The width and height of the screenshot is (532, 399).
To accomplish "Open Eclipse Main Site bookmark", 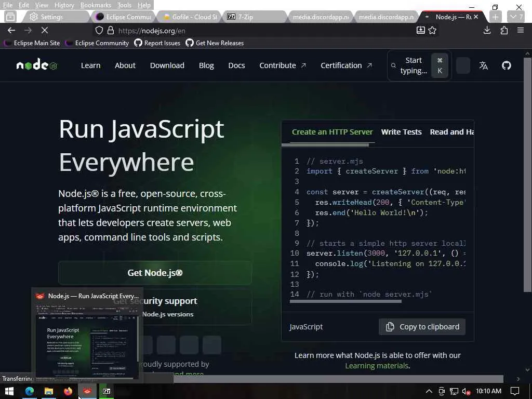I will click(x=33, y=43).
